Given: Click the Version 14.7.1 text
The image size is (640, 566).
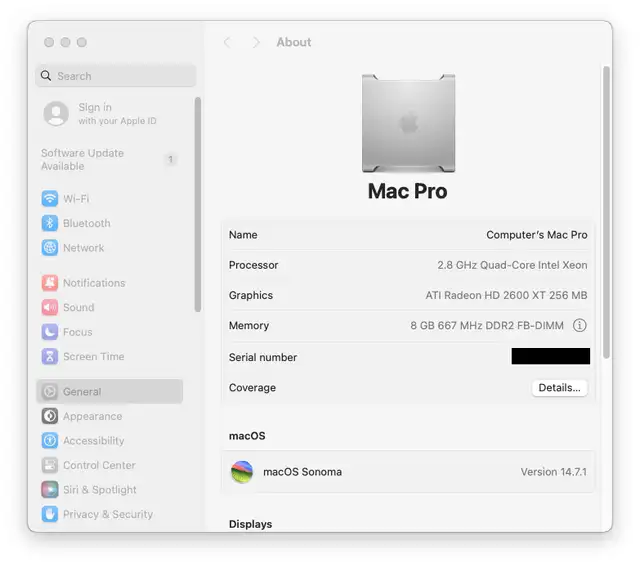Looking at the screenshot, I should 553,472.
